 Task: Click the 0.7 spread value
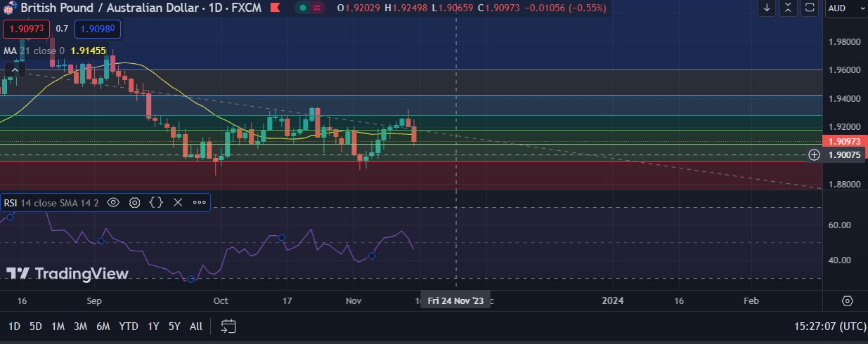coord(62,29)
